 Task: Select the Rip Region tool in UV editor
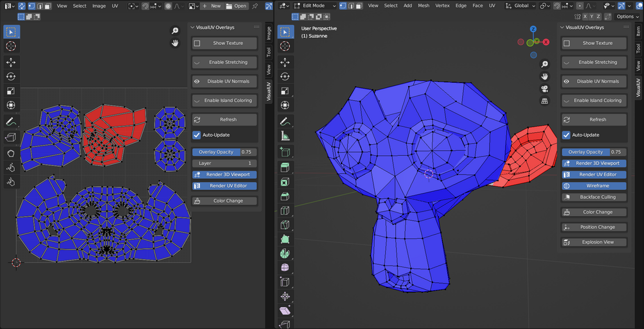tap(11, 137)
